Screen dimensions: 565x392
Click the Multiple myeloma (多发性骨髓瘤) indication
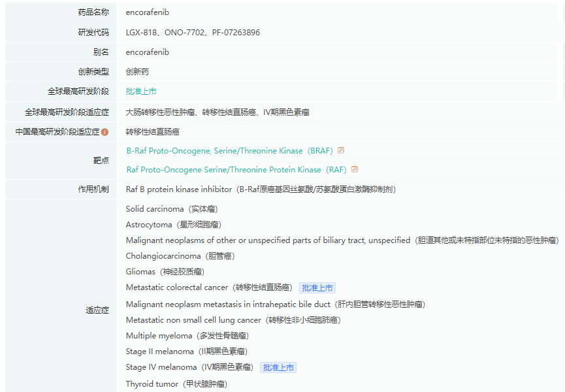click(187, 336)
